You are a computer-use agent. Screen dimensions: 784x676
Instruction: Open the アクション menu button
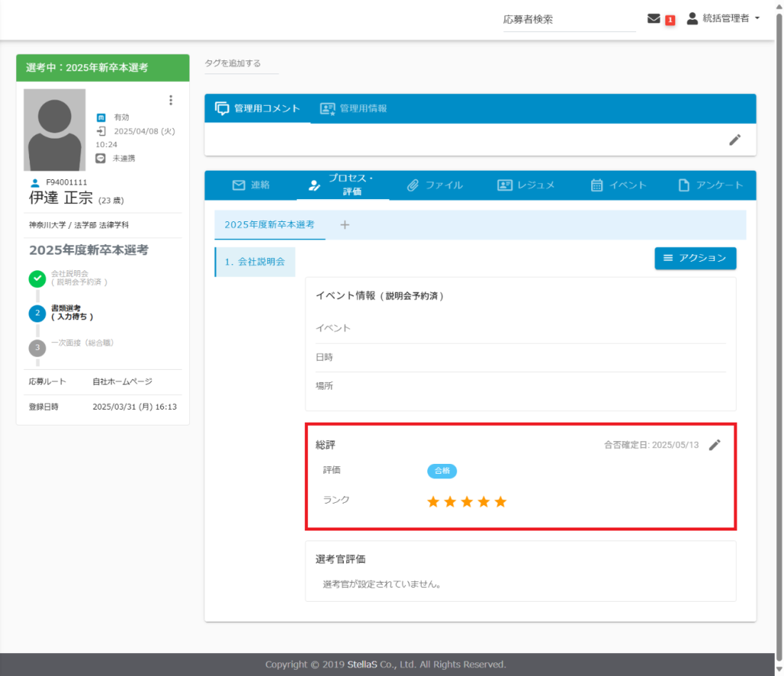point(695,259)
